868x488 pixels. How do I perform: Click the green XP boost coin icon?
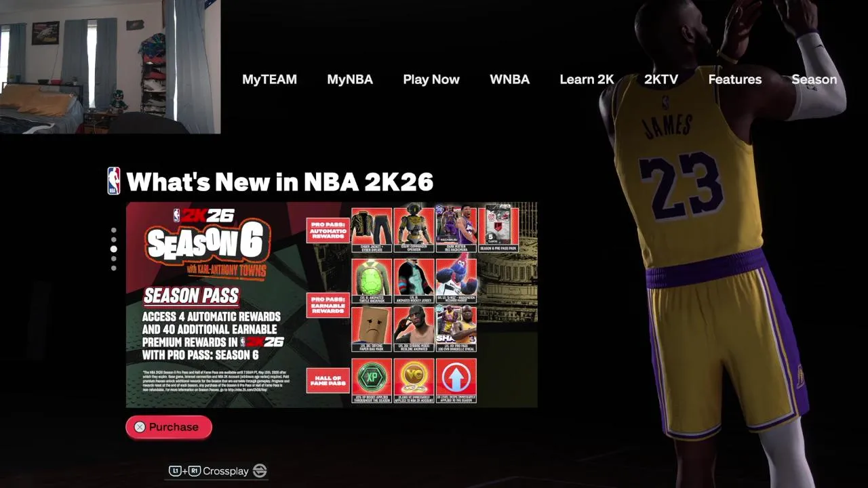coord(372,378)
